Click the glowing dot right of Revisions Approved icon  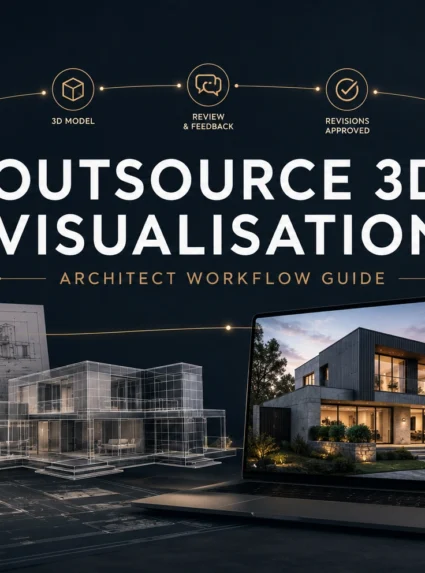pos(375,92)
